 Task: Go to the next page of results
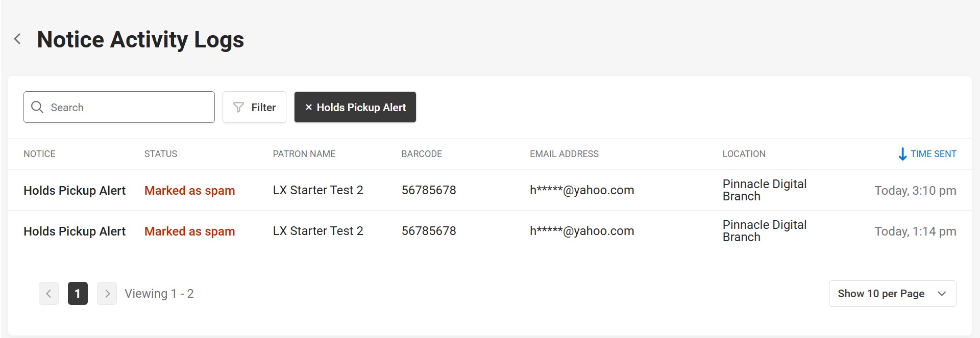point(107,294)
